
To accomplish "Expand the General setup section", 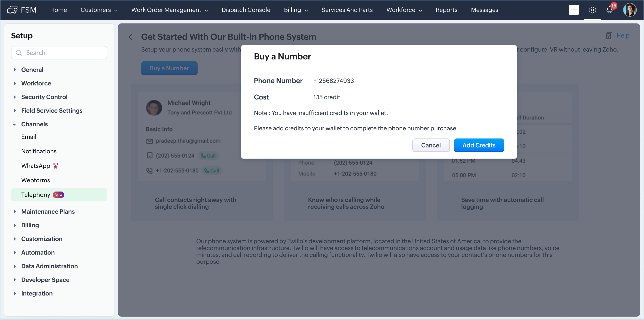I will tap(15, 70).
